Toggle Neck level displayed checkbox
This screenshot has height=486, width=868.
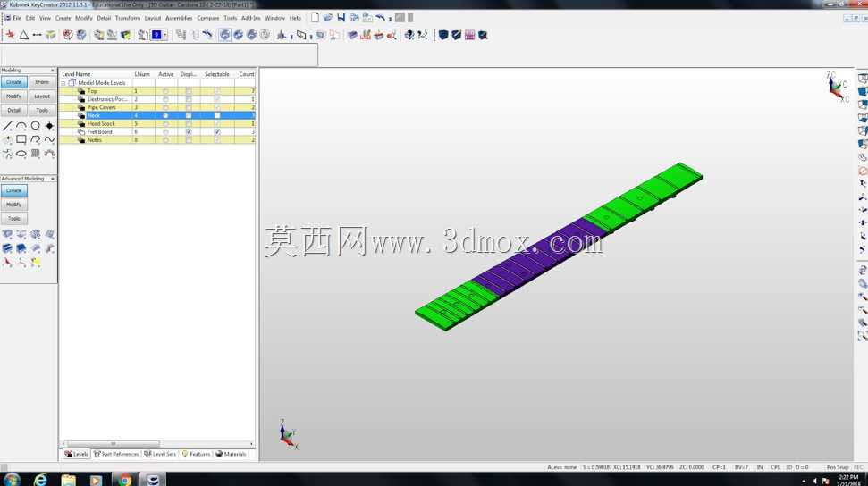(x=189, y=115)
